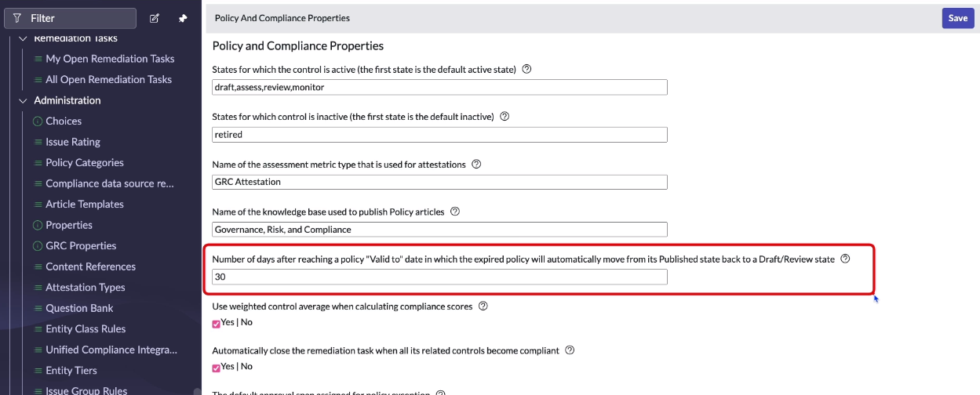Click help icon for auto-close remediation task

tap(570, 350)
